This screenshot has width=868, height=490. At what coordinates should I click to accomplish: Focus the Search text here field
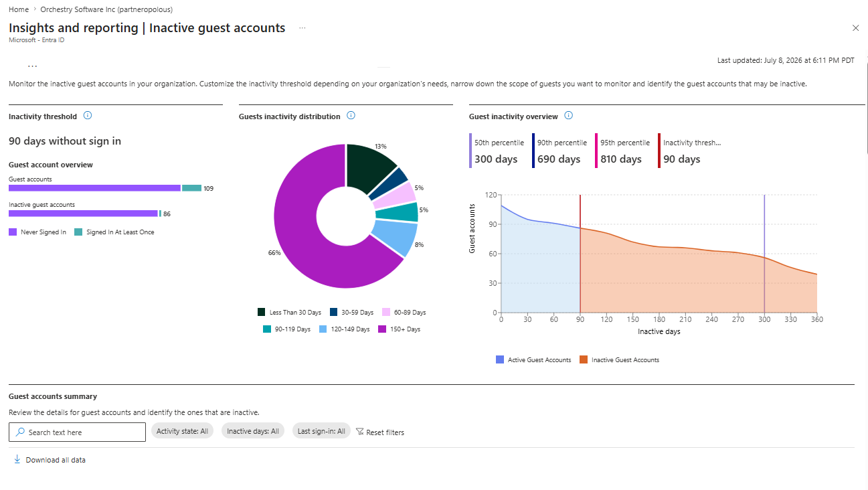point(77,432)
